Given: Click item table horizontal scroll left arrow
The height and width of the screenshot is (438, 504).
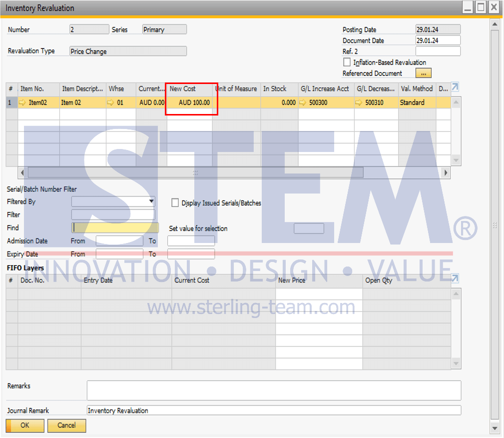Looking at the screenshot, I should [22, 173].
